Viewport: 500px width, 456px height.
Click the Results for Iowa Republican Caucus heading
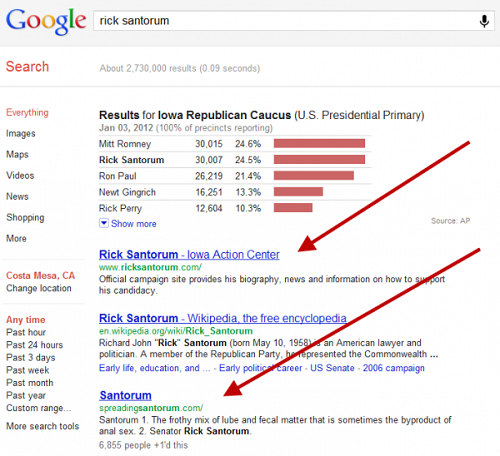pos(262,115)
